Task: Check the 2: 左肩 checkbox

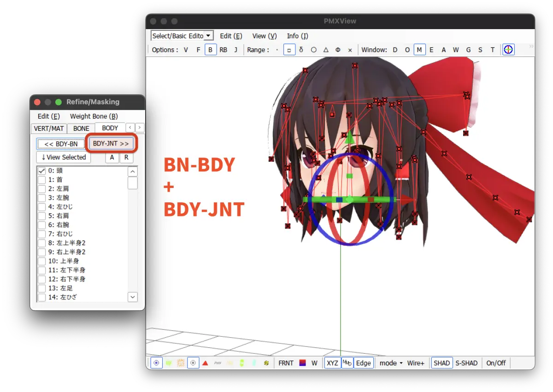Action: point(42,188)
